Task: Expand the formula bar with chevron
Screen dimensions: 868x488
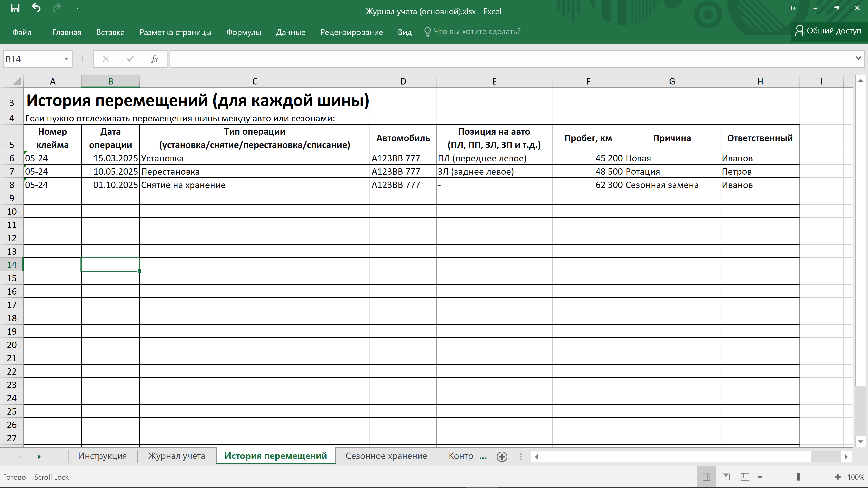Action: click(858, 58)
